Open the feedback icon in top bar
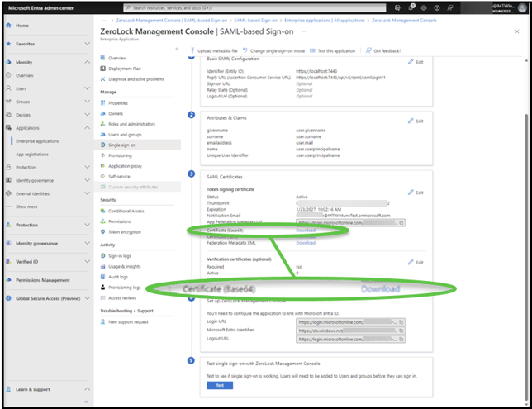 [450, 7]
